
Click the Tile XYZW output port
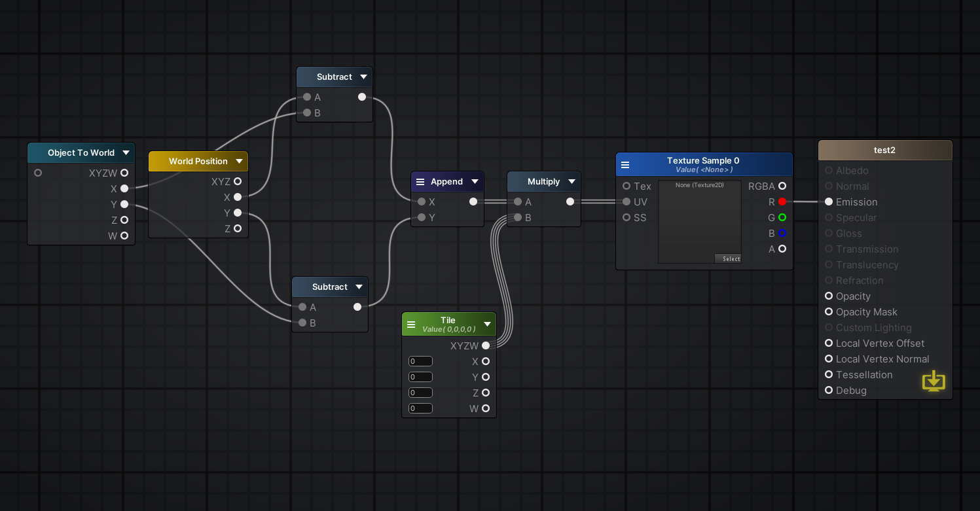click(x=486, y=345)
